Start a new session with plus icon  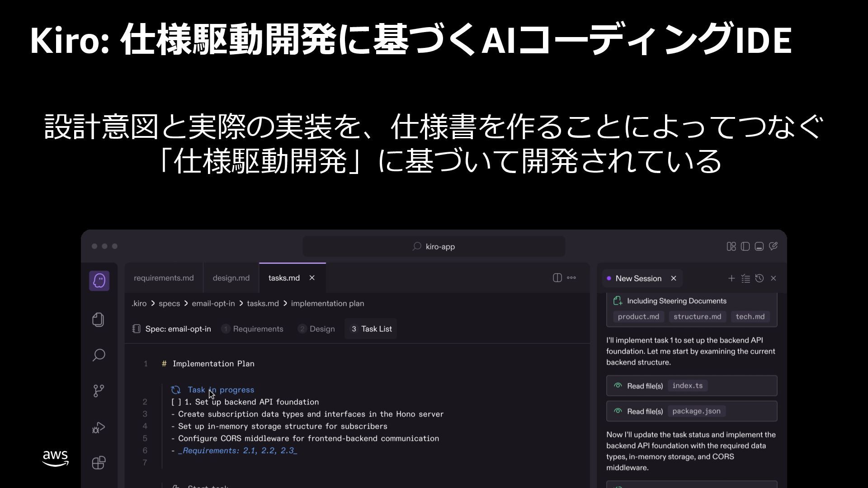click(x=731, y=278)
